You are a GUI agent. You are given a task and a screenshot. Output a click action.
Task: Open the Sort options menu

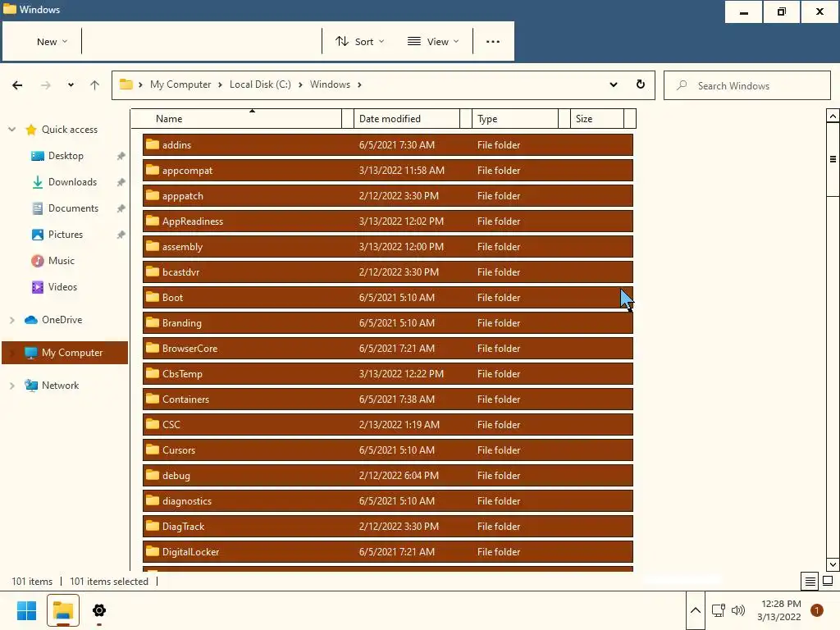(x=359, y=41)
